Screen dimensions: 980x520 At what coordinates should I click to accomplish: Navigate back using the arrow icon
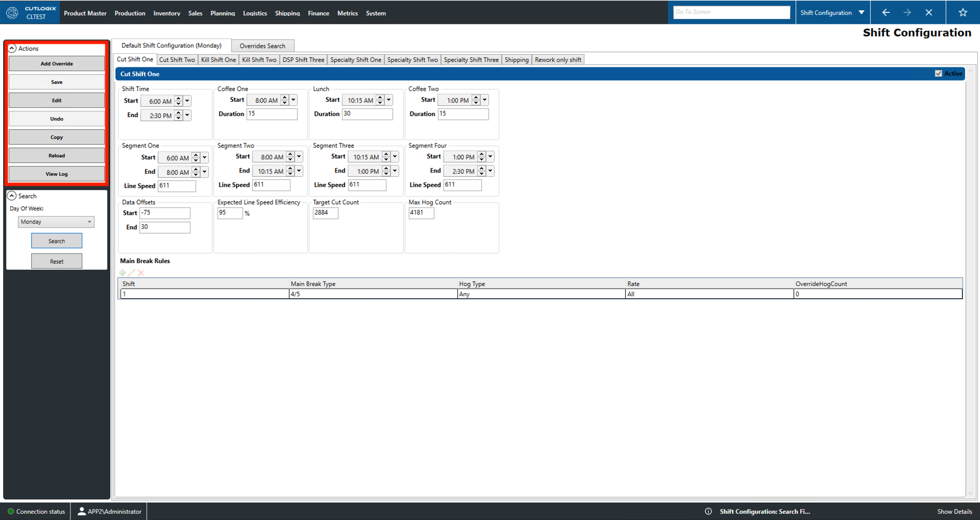tap(886, 12)
